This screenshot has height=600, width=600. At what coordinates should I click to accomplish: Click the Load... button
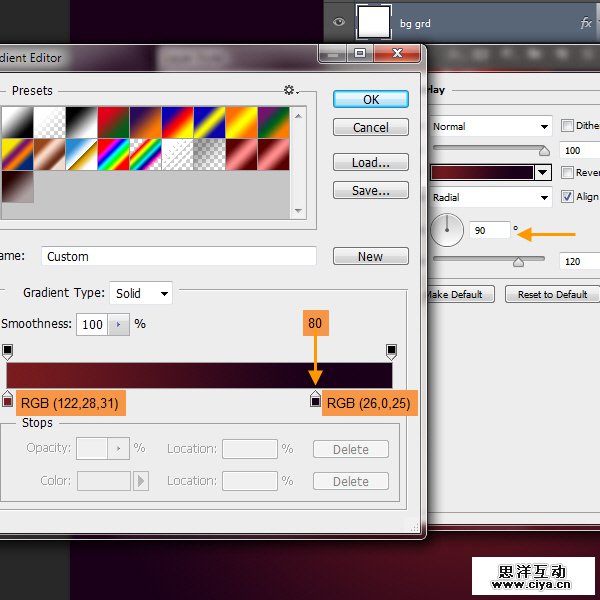coord(371,162)
